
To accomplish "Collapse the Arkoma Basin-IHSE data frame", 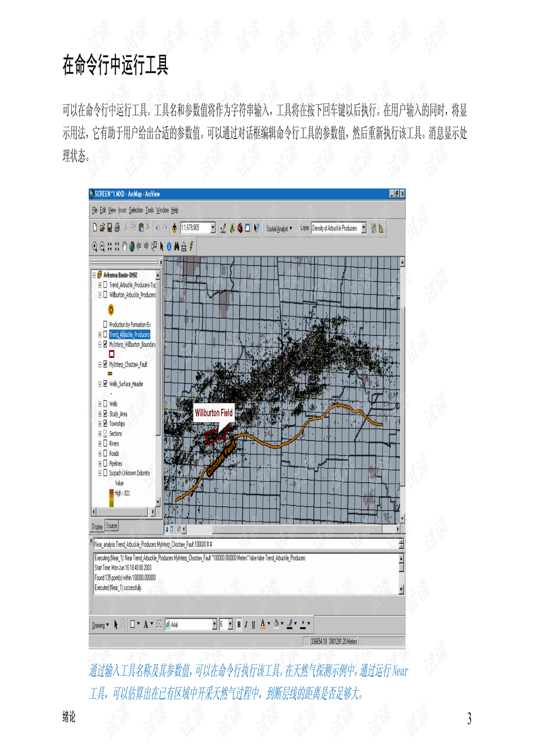I will [x=94, y=275].
